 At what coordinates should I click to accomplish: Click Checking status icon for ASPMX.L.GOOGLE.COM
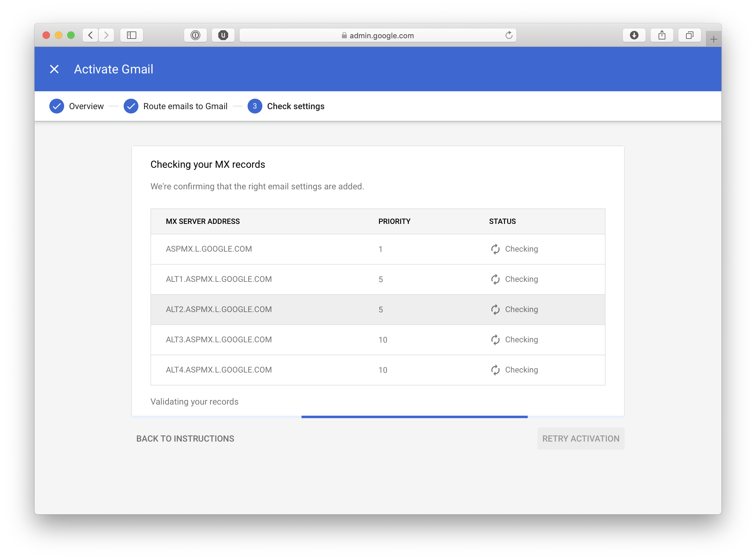pyautogui.click(x=495, y=249)
